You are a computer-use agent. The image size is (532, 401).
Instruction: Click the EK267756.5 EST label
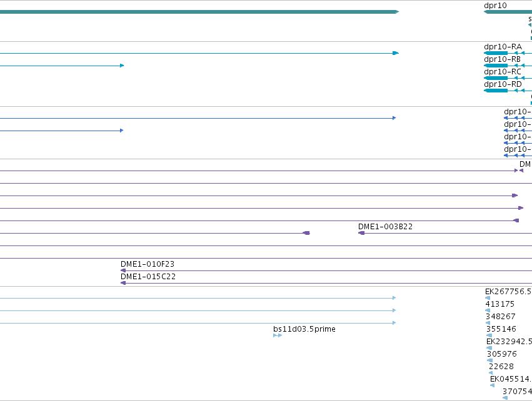coord(508,292)
